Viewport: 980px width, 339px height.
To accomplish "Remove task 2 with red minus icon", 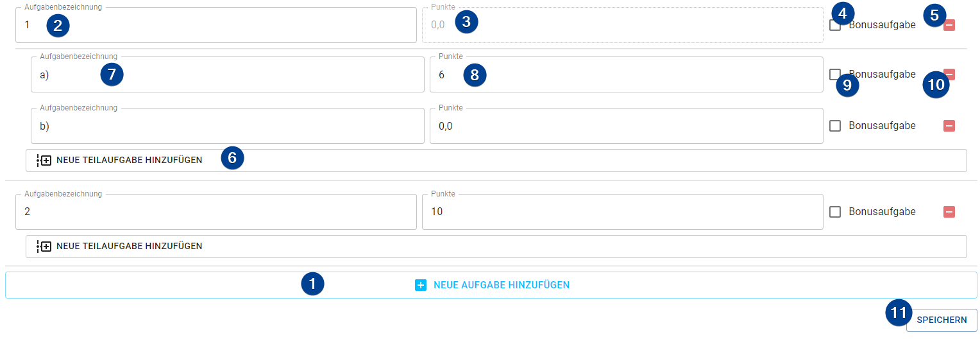I will [949, 212].
